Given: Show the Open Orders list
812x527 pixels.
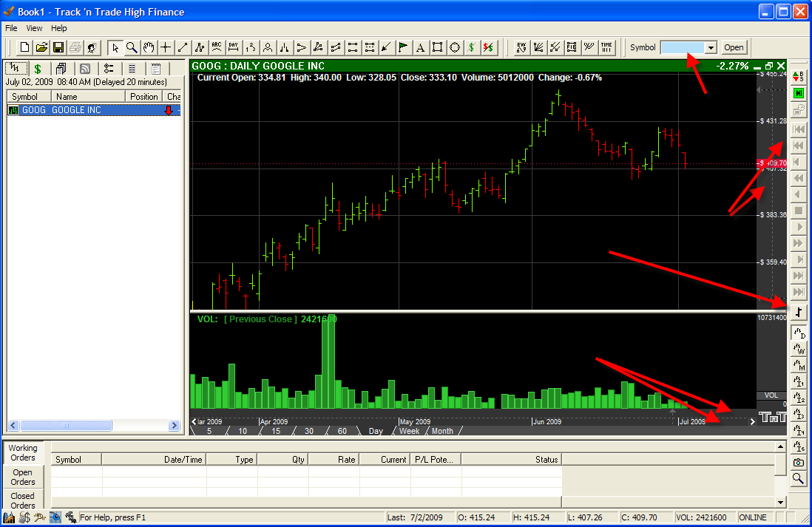Looking at the screenshot, I should 23,477.
